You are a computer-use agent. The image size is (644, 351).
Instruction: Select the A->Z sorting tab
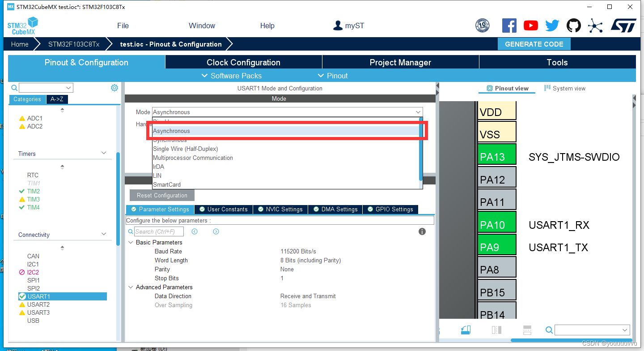[x=57, y=99]
